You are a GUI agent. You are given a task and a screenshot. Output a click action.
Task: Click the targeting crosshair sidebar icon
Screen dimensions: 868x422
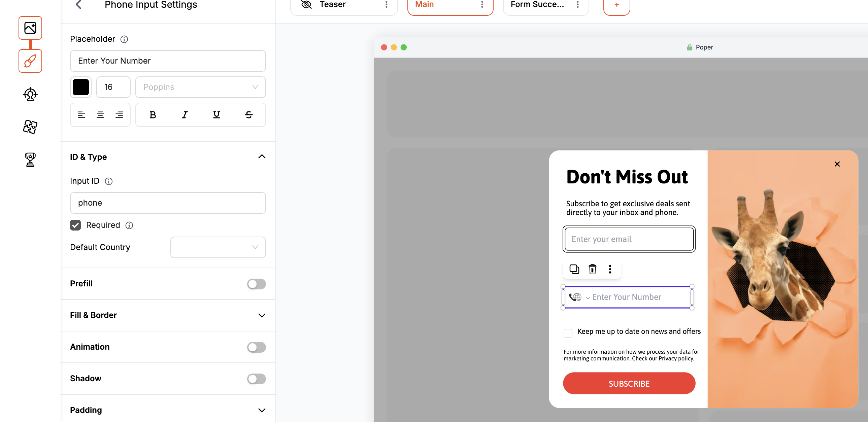(x=30, y=94)
